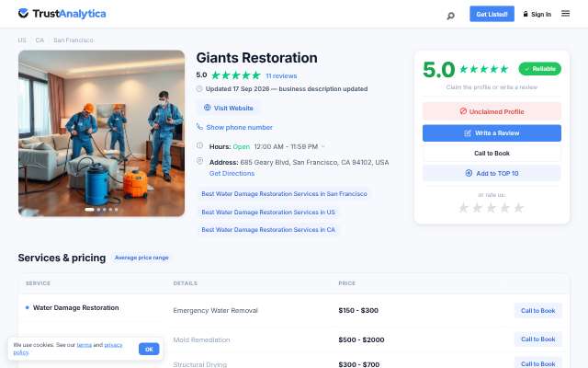This screenshot has width=588, height=368.
Task: Click Emergency Water Removal detail text
Action: click(x=215, y=311)
